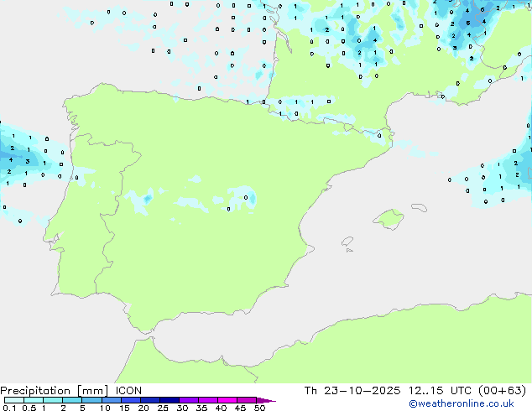The image size is (532, 411).
Task: Click the 'ICON' model name label
Action: (128, 391)
